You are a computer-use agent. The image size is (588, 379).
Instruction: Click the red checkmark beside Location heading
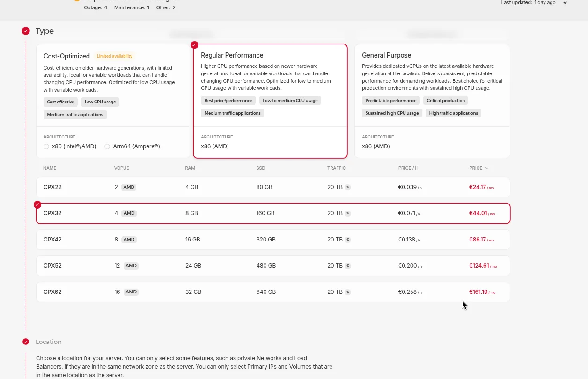point(26,342)
